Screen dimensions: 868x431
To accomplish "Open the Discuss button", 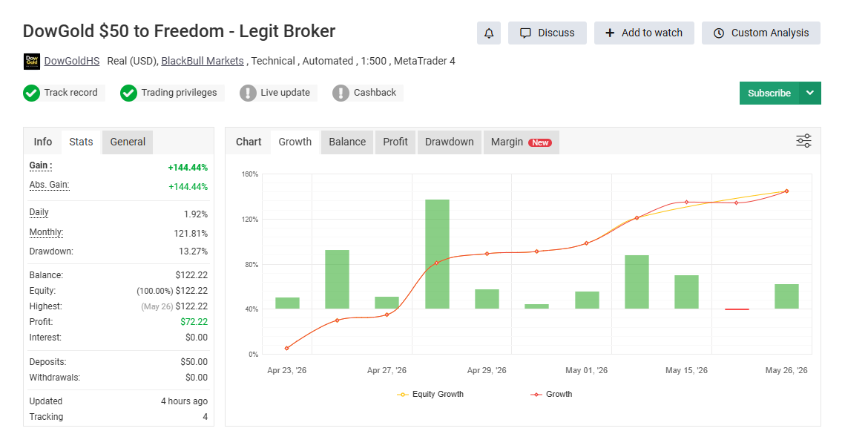I will [548, 33].
